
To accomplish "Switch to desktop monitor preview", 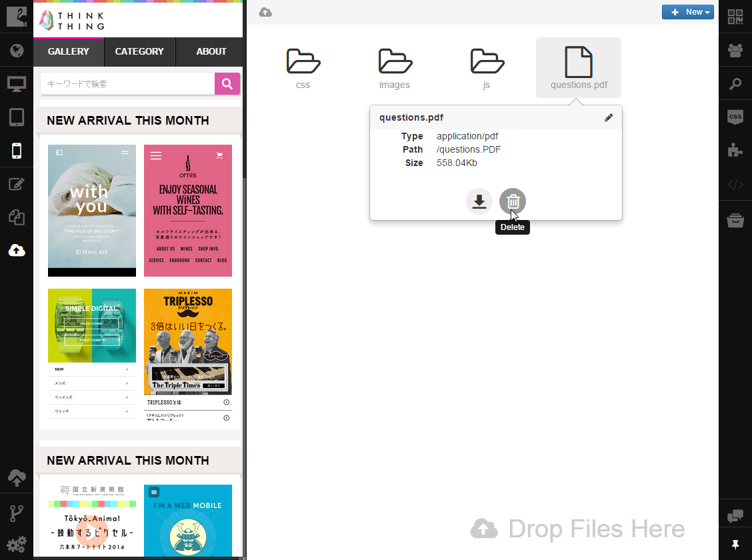I will [16, 84].
